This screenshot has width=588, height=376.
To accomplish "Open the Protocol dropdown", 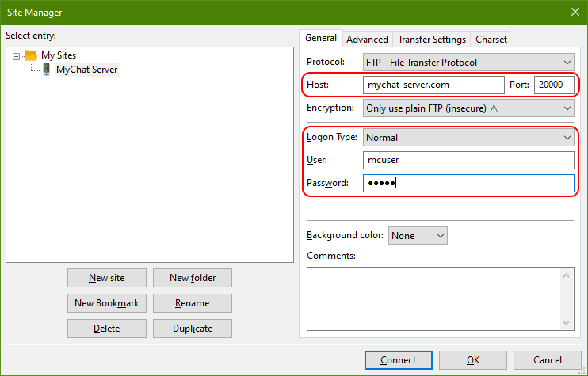I will (468, 62).
